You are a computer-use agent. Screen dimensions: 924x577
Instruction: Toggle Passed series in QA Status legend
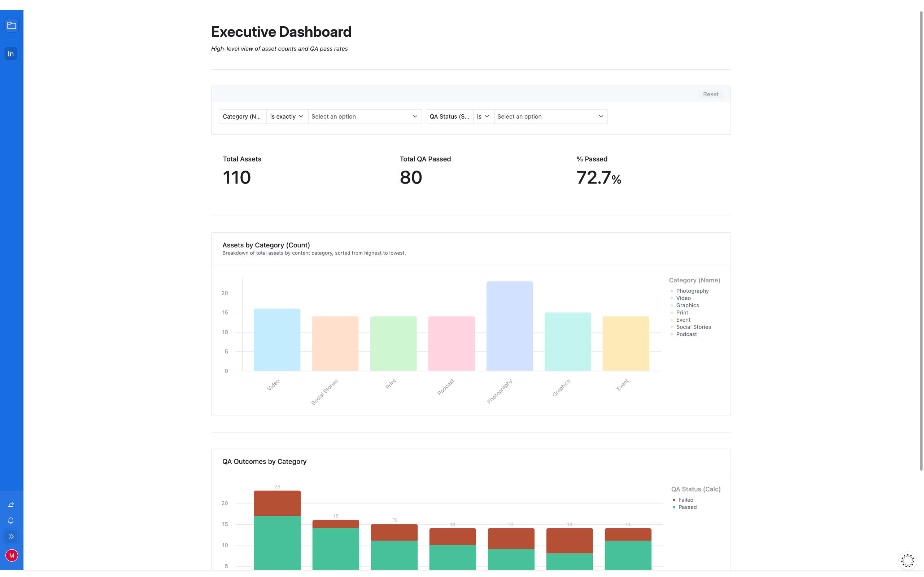687,507
